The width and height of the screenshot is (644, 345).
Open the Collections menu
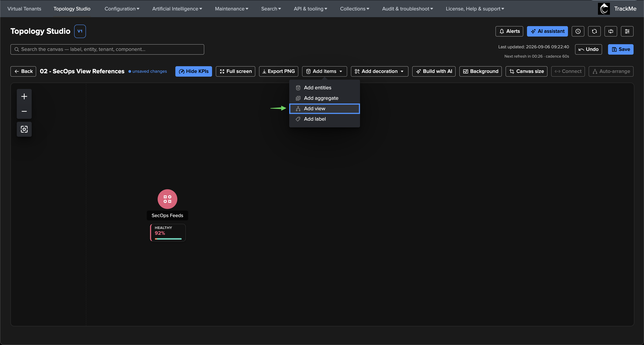[354, 9]
